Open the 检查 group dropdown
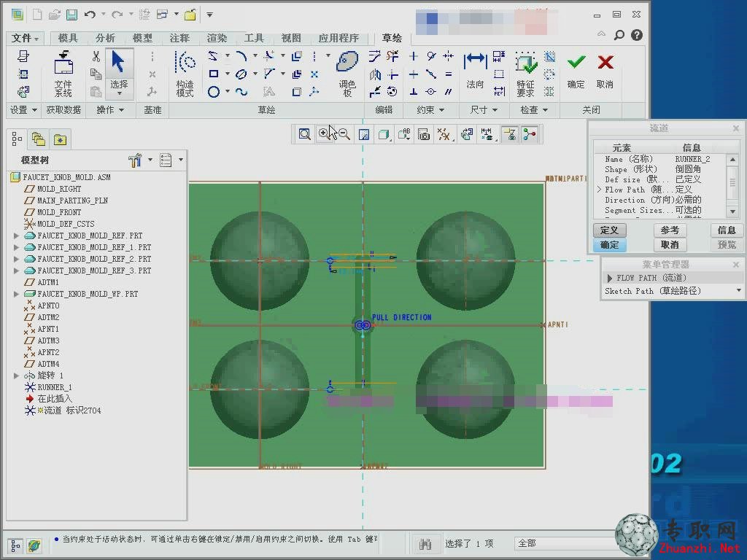 coord(533,110)
